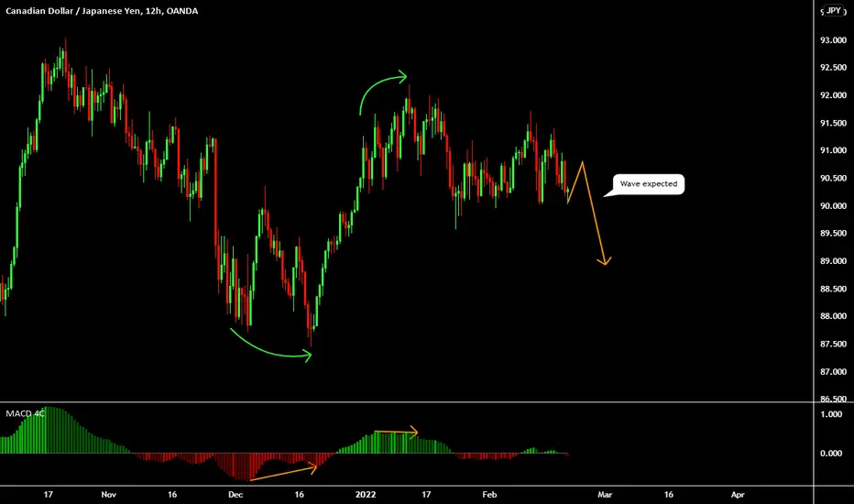
Task: Click the Feb date label on the time axis
Action: point(489,495)
